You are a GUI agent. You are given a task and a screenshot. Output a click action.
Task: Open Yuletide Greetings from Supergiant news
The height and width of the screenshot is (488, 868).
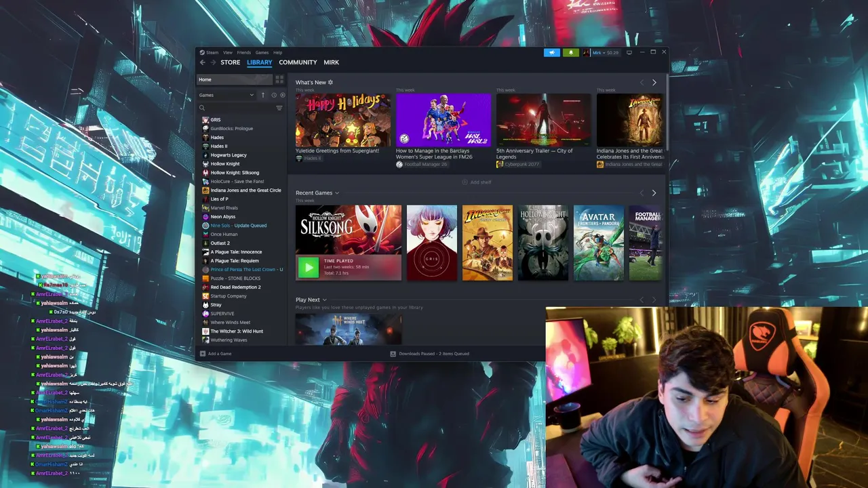click(x=342, y=120)
